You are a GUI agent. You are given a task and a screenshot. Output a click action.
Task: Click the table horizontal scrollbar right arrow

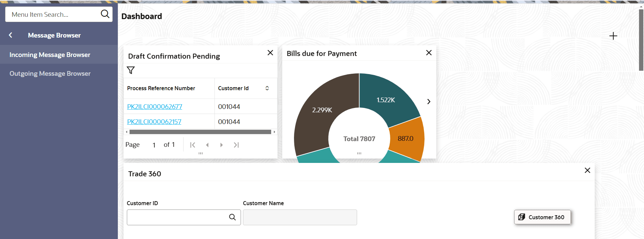coord(275,132)
